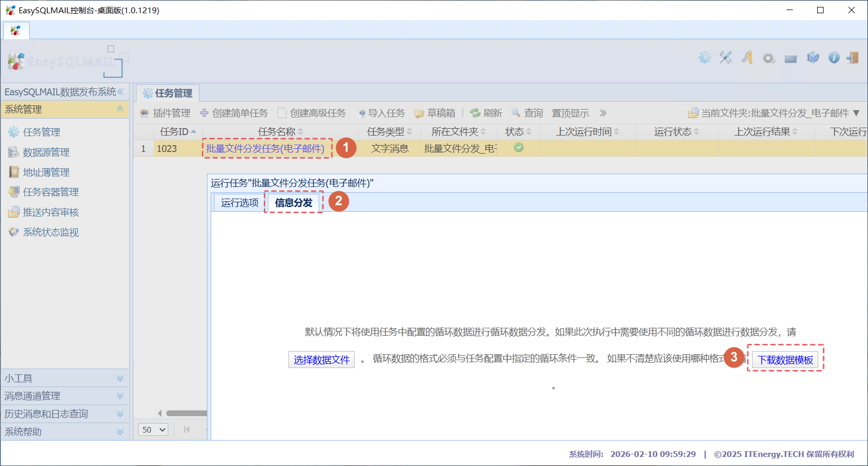Expand the 小工具 section
This screenshot has height=466, width=868.
pos(120,378)
